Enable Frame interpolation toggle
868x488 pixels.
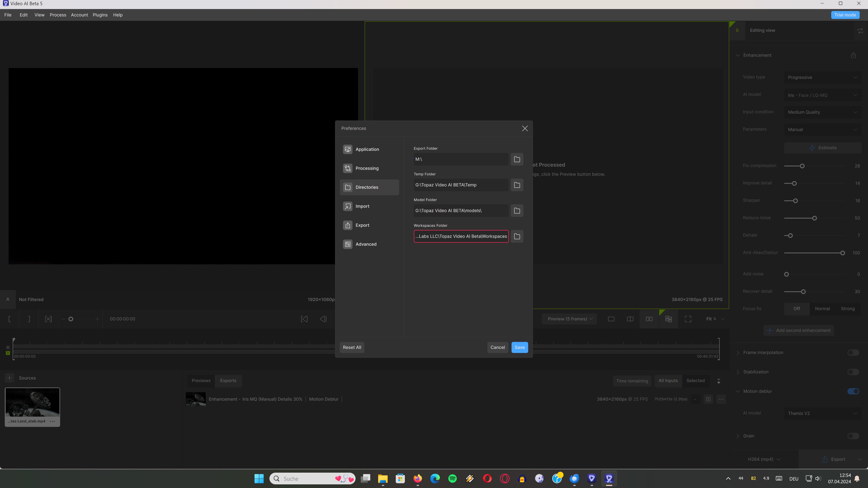[x=853, y=353]
